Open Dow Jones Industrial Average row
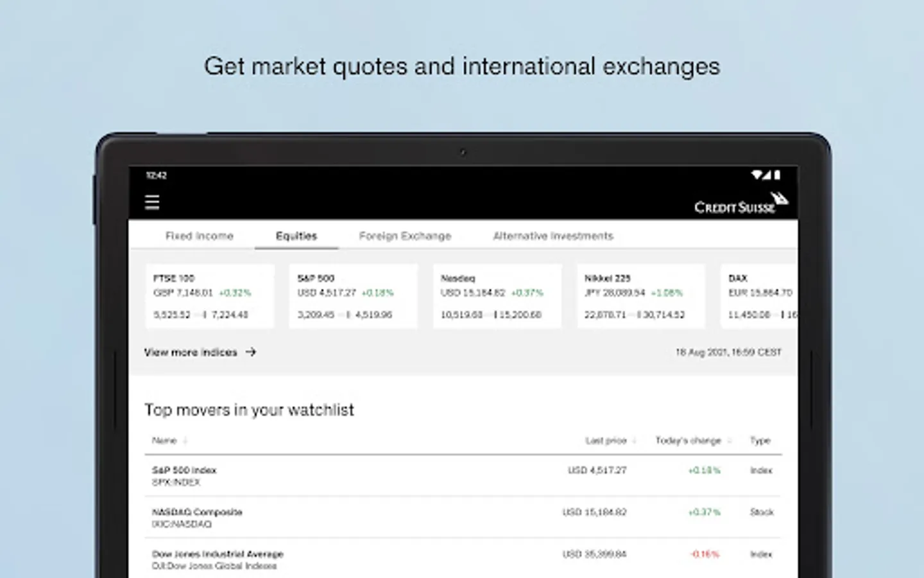The height and width of the screenshot is (578, 924). (462, 559)
